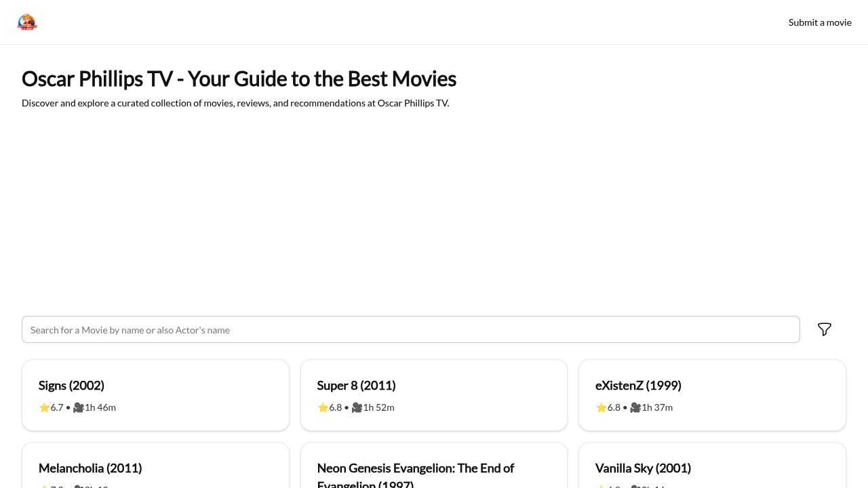This screenshot has height=488, width=868.
Task: Click the clapperboard icon on Vanilla Sky card
Action: click(x=634, y=487)
